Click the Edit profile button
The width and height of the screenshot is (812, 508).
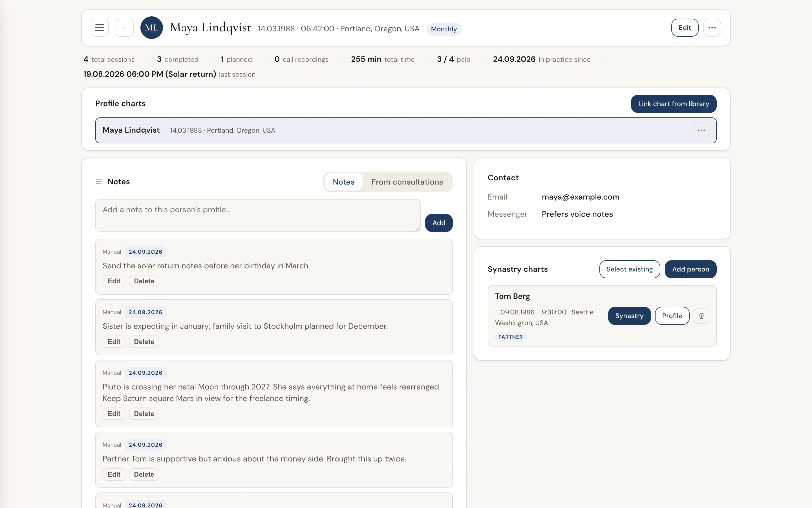pos(685,28)
